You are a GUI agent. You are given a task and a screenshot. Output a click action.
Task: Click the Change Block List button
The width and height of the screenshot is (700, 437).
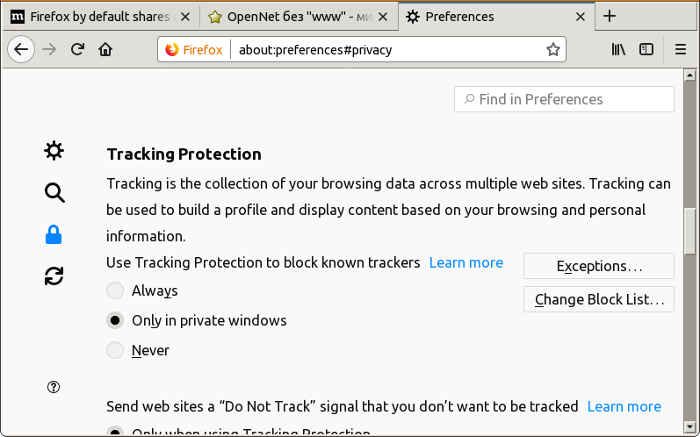pos(599,299)
